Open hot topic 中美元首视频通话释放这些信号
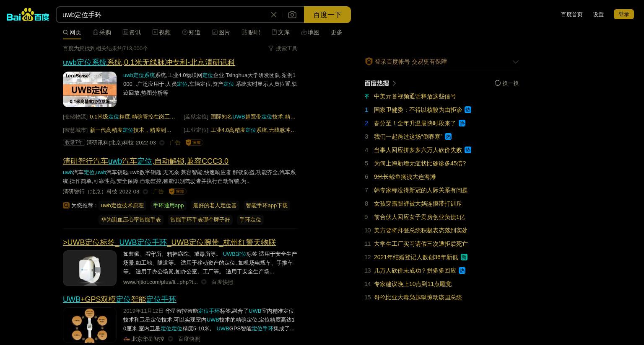Screen dimensions: 644x345 pos(415,97)
